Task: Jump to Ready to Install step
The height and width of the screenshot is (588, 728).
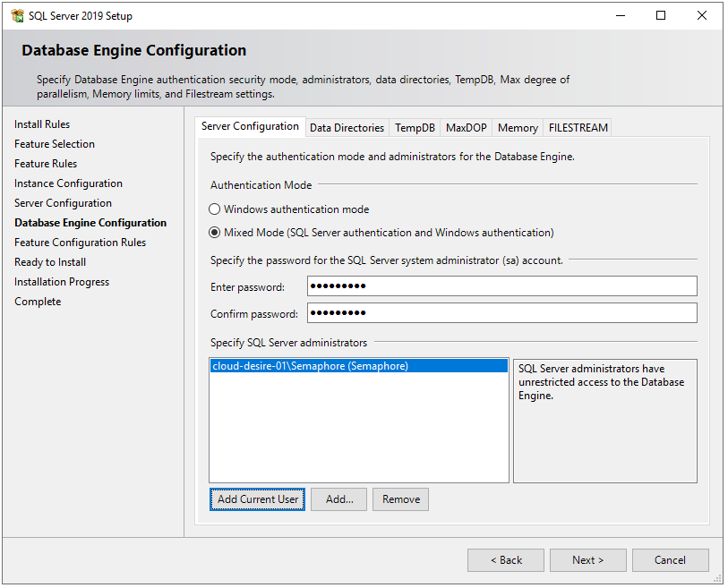Action: coord(50,261)
